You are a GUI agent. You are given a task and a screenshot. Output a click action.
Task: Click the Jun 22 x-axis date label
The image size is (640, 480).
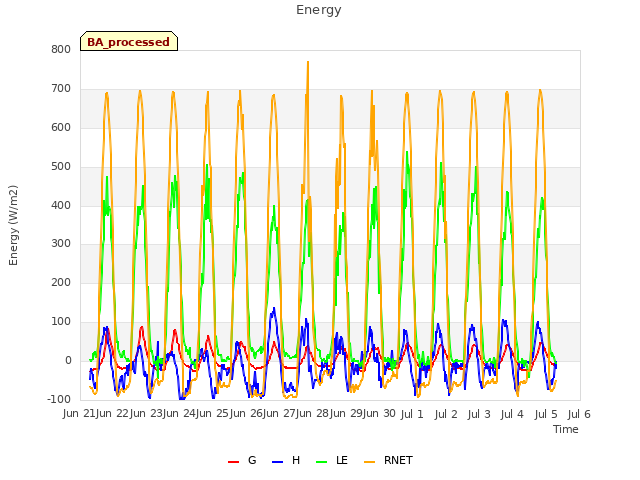(112, 414)
